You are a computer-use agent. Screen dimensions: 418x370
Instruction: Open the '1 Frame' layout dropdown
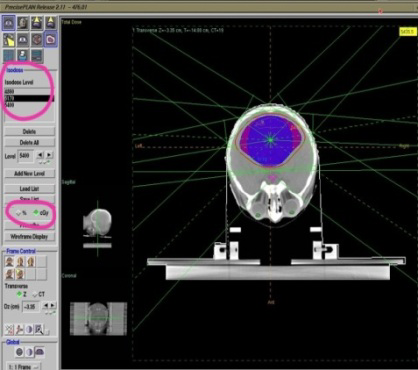(x=23, y=366)
